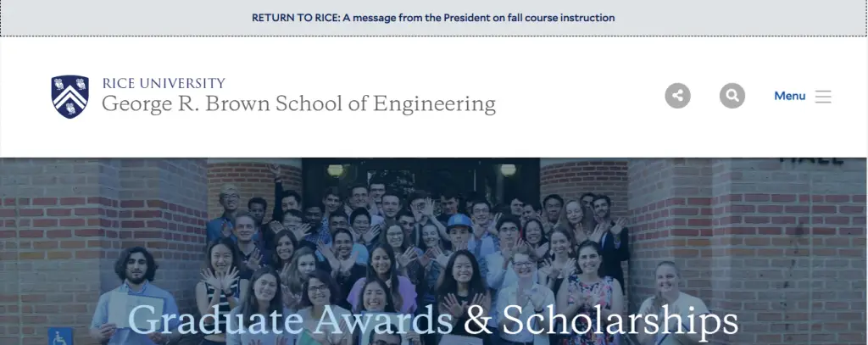
Task: Expand the Menu label in the header
Action: click(789, 96)
